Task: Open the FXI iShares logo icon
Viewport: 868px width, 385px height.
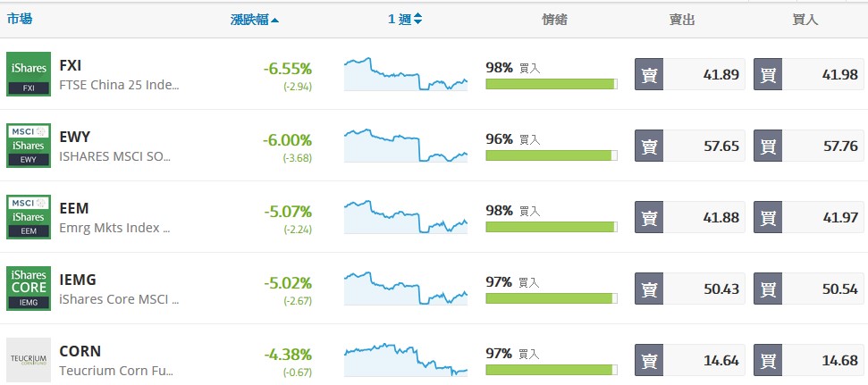Action: click(x=29, y=74)
